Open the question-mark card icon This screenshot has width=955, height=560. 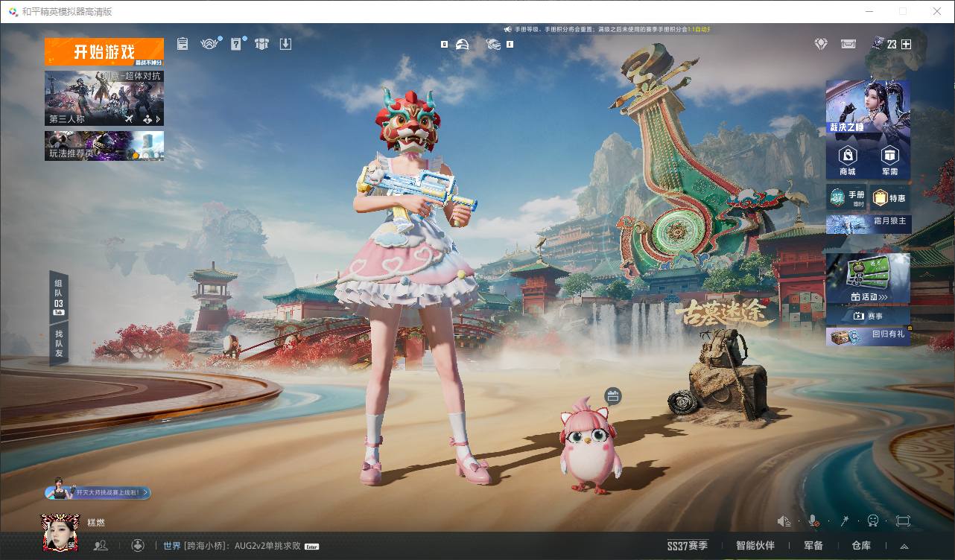236,44
